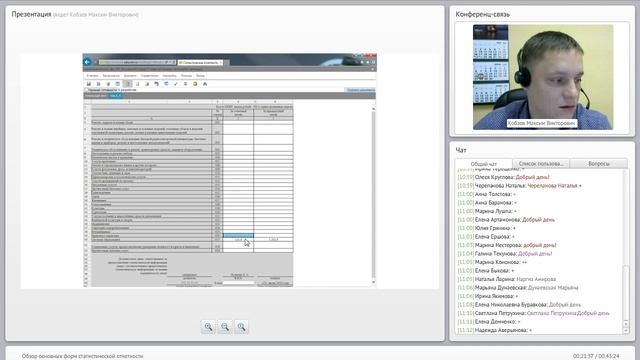Viewport: 640px width, 360px height.
Task: Click the undo curved arrow toolbar icon
Action: click(x=156, y=84)
